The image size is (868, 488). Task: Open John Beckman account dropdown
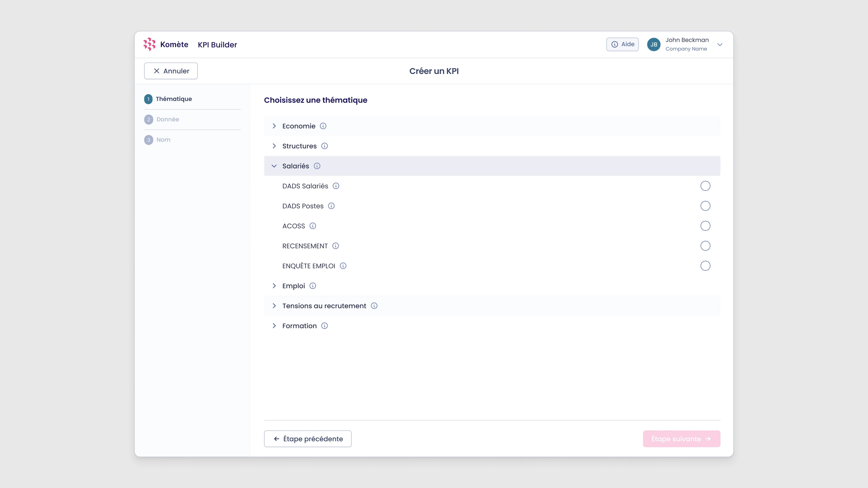coord(719,44)
